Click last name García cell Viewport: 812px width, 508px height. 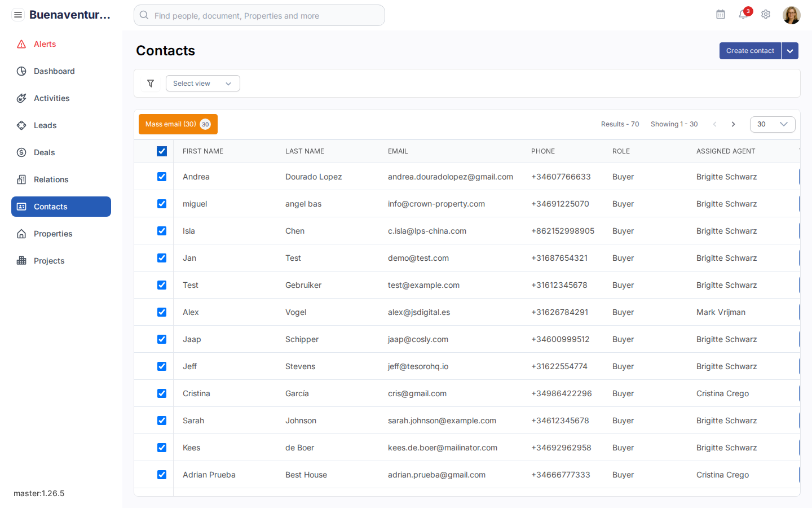click(297, 393)
